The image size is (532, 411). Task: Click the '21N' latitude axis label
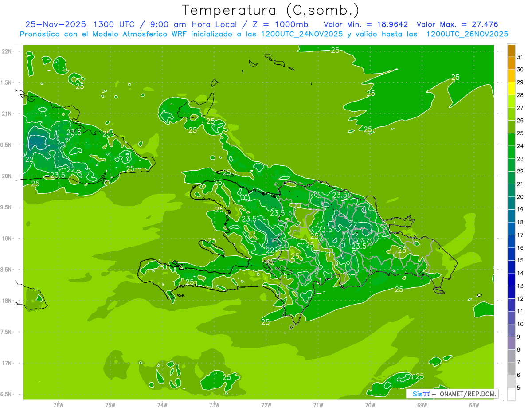tap(7, 114)
